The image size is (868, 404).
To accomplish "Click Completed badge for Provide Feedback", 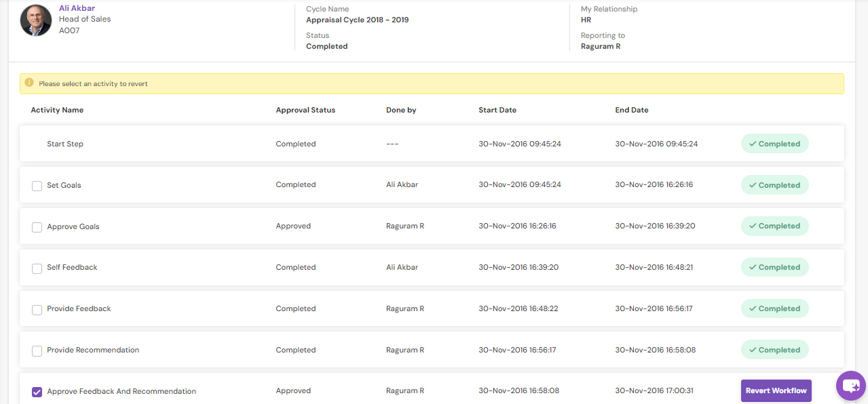I will point(774,308).
